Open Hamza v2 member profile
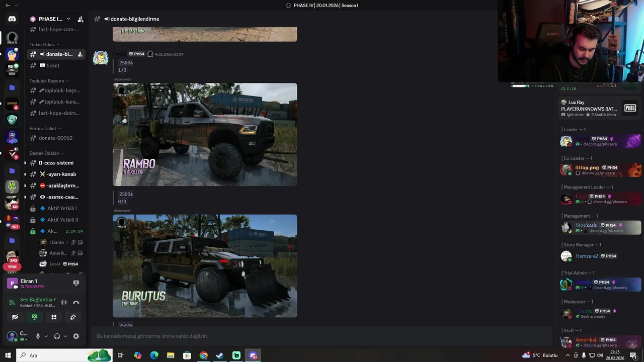Screen dimensions: 644x362 pos(600,256)
